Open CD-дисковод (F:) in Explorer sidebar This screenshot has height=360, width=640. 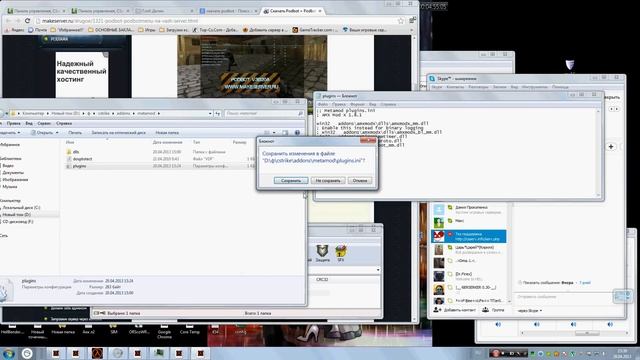(x=18, y=222)
